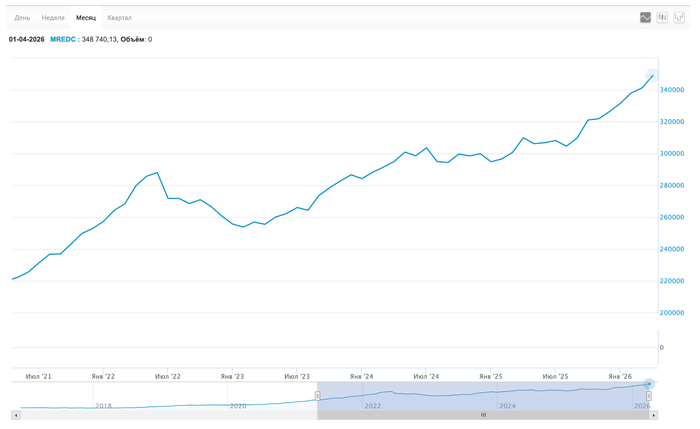Switch to line chart view
700x429 pixels.
[x=646, y=17]
